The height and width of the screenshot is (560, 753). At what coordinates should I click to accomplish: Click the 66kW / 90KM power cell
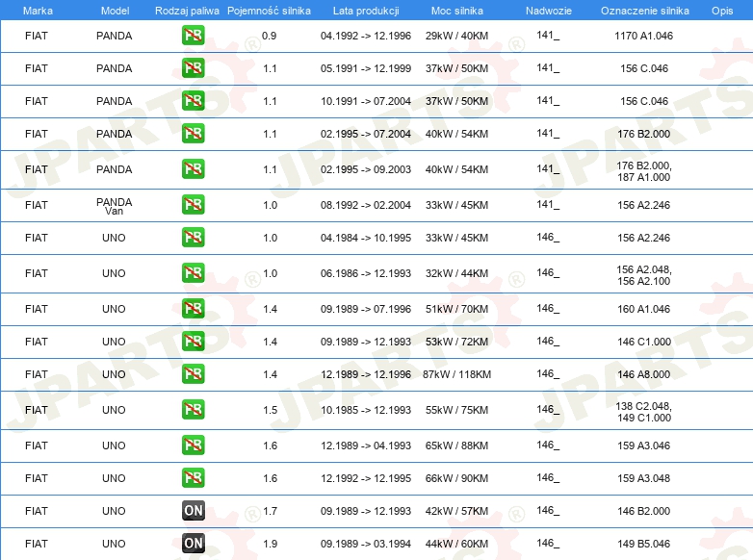click(456, 478)
